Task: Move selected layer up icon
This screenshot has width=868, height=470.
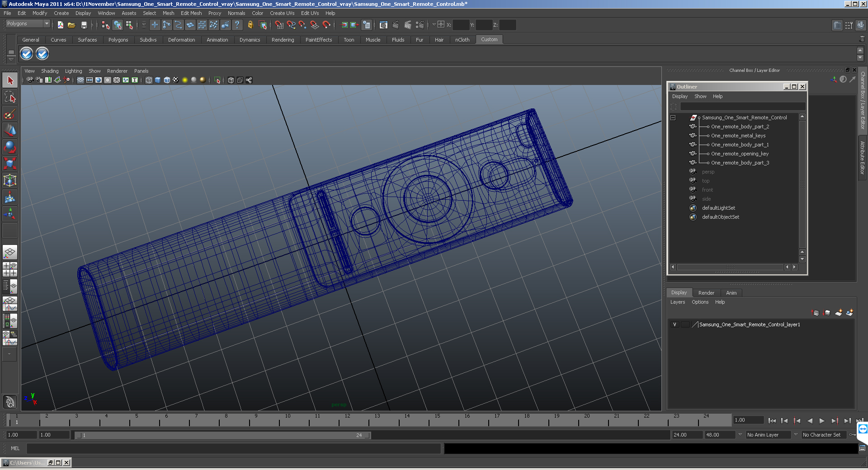Action: (816, 313)
